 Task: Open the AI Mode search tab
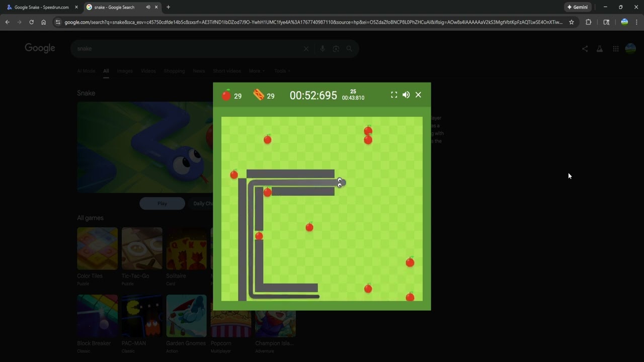(86, 71)
